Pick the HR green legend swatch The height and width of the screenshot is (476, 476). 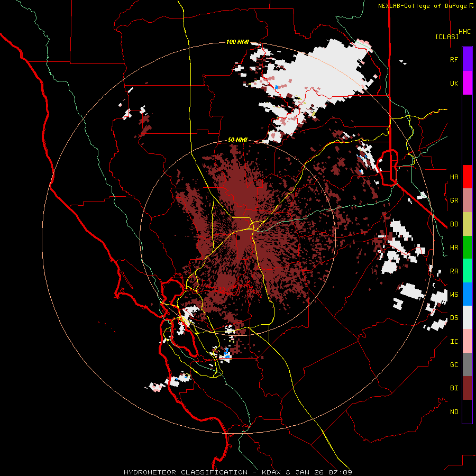(x=467, y=248)
